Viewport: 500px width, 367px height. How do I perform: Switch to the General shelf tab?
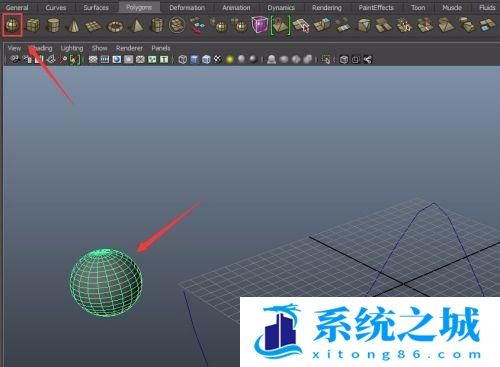coord(17,7)
